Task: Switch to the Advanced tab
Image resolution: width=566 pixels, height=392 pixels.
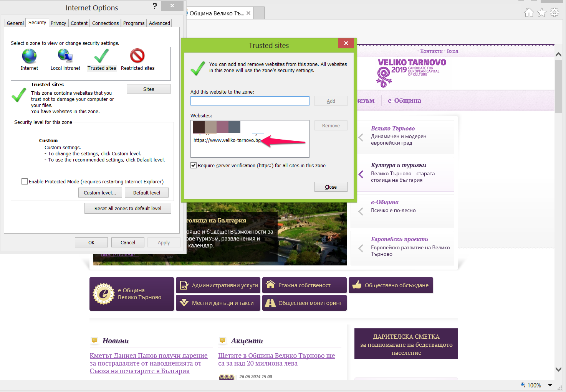Action: pos(159,23)
